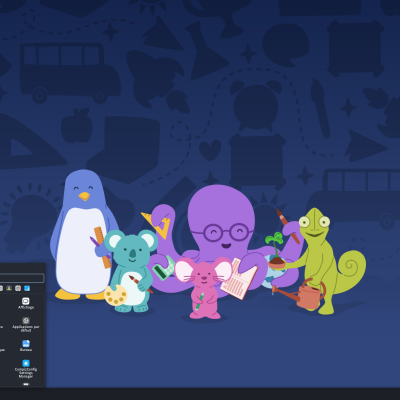Click the Applications par défaut label
This screenshot has width=400, height=400.
click(x=26, y=329)
